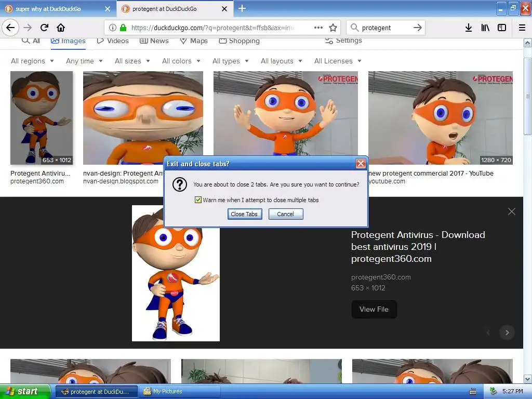Switch to the News tab
The image size is (532, 399).
pyautogui.click(x=154, y=41)
